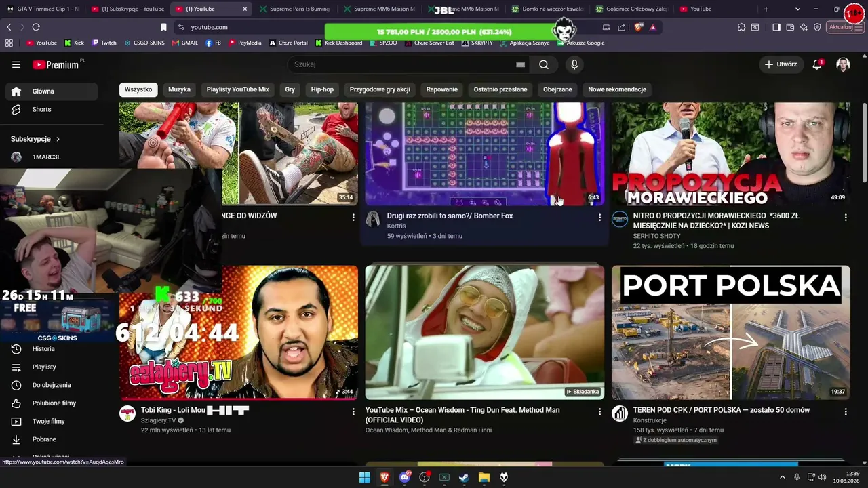Switch to the Supreme Paris Is Burning tab
The image size is (868, 488).
coord(294,9)
